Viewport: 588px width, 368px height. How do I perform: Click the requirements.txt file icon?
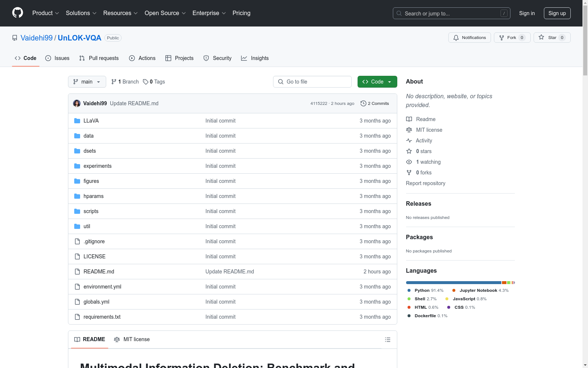click(x=77, y=317)
